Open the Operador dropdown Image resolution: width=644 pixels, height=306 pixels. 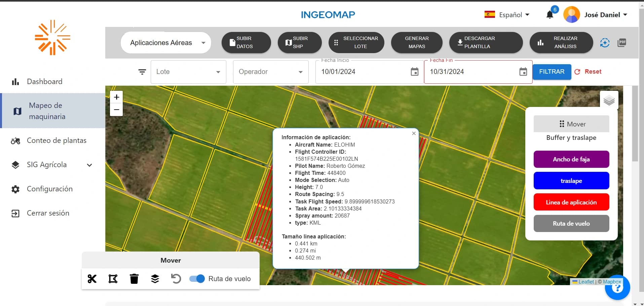pyautogui.click(x=271, y=72)
